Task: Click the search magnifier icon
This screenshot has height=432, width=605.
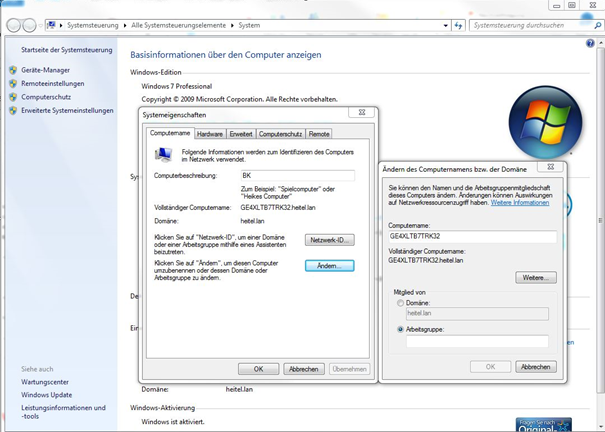Action: (x=598, y=25)
